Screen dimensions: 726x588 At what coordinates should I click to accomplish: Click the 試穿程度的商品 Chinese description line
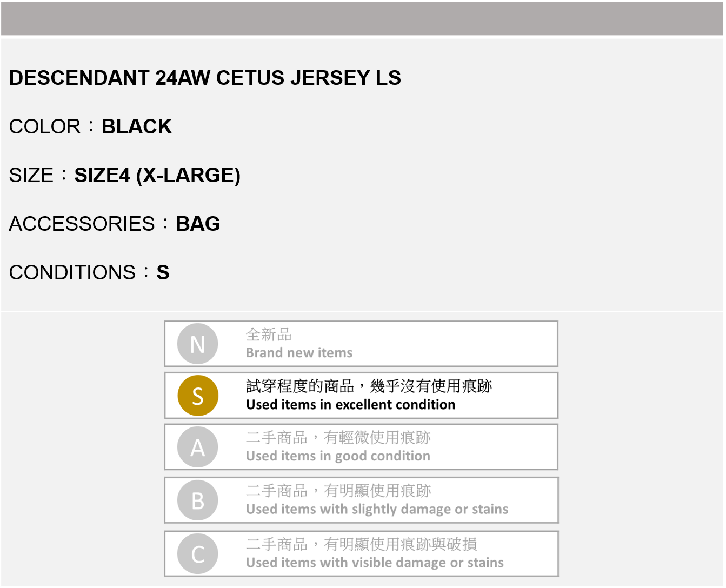click(369, 386)
